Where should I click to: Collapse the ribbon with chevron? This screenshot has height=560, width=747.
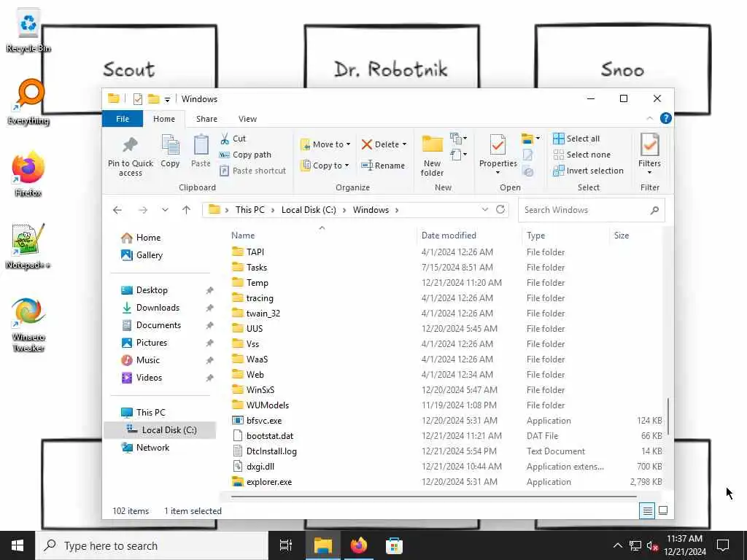pyautogui.click(x=650, y=118)
